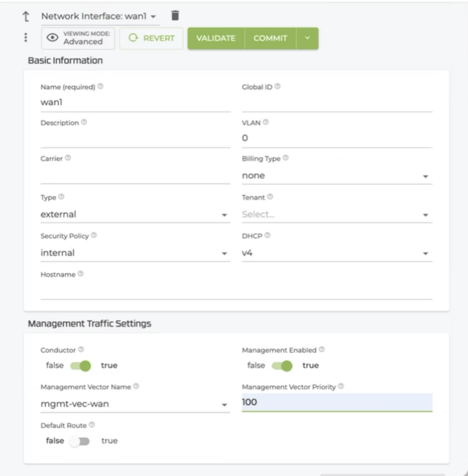
Task: Click the Global ID input field
Action: pyautogui.click(x=337, y=103)
